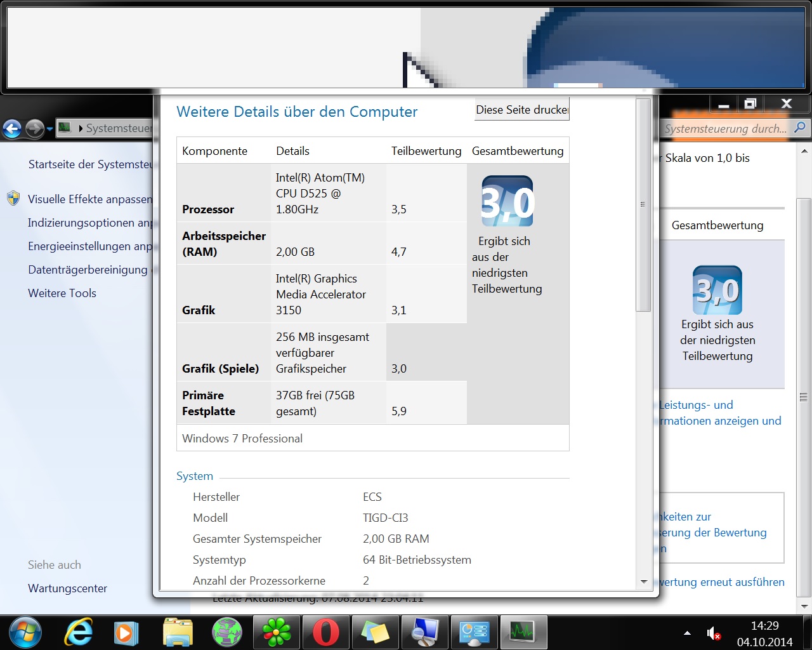Expand the Systemsteuerung breadcrumb arrow
This screenshot has height=650, width=812.
pos(81,128)
